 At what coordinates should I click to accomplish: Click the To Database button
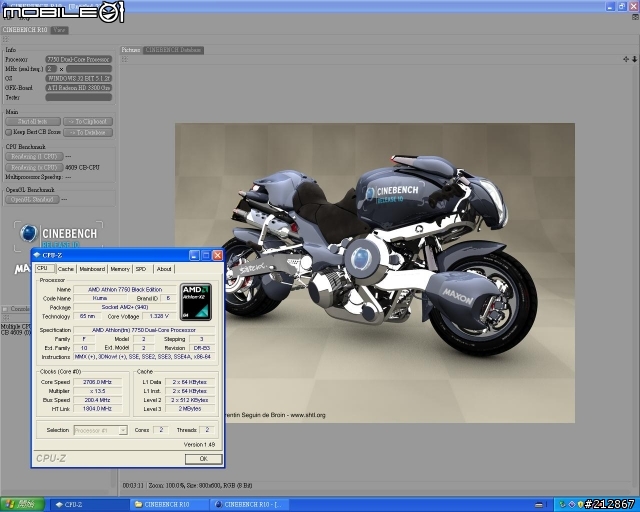[x=88, y=133]
